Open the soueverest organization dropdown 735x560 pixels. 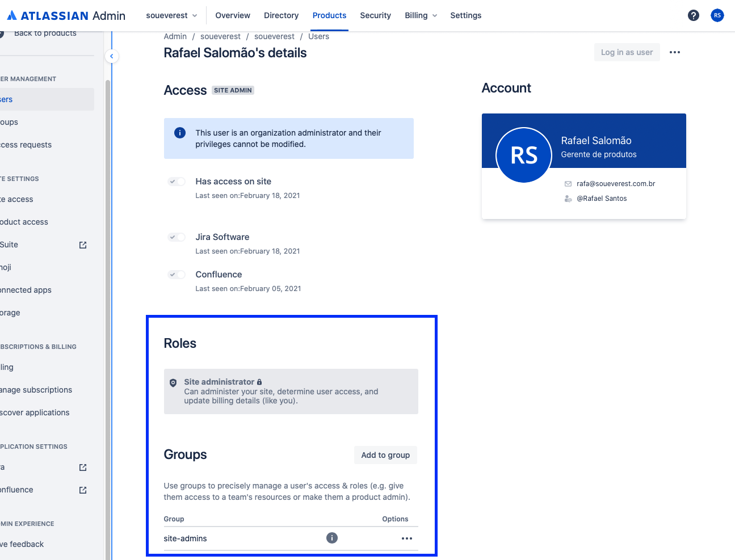pos(171,15)
